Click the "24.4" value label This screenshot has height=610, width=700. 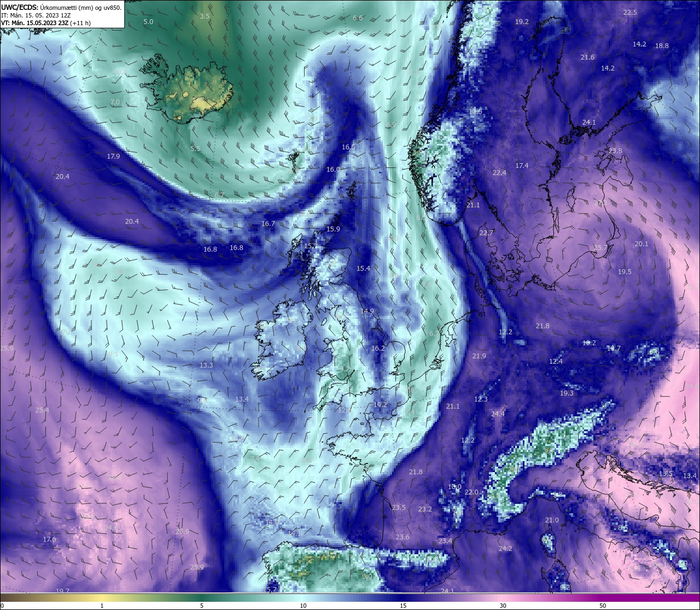pyautogui.click(x=498, y=414)
